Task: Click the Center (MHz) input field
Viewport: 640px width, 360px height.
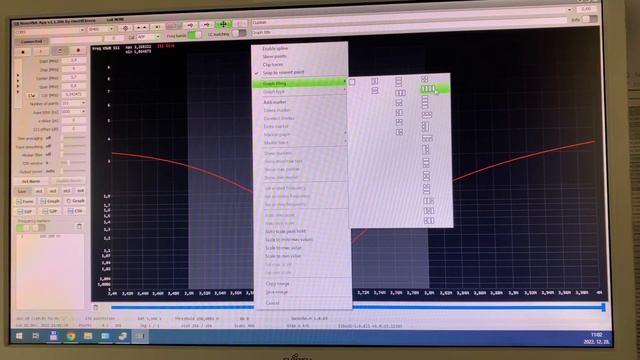Action: (x=74, y=78)
